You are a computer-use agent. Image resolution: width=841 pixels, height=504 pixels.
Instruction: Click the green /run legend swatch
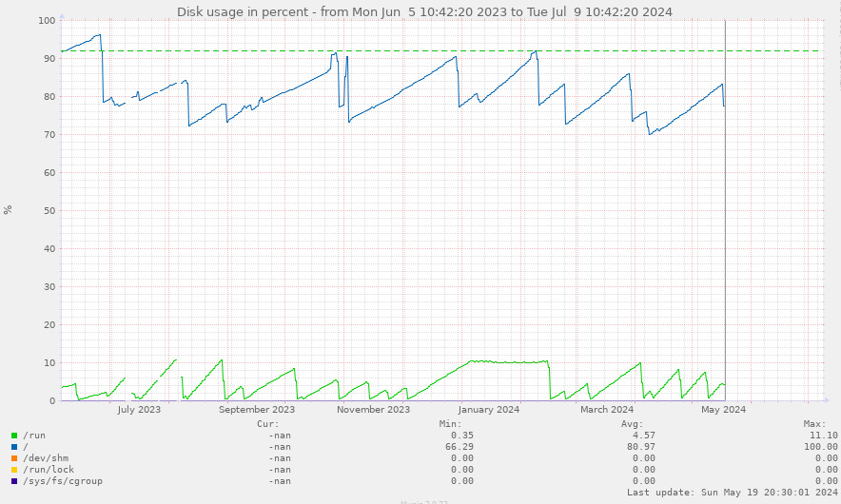pos(14,435)
